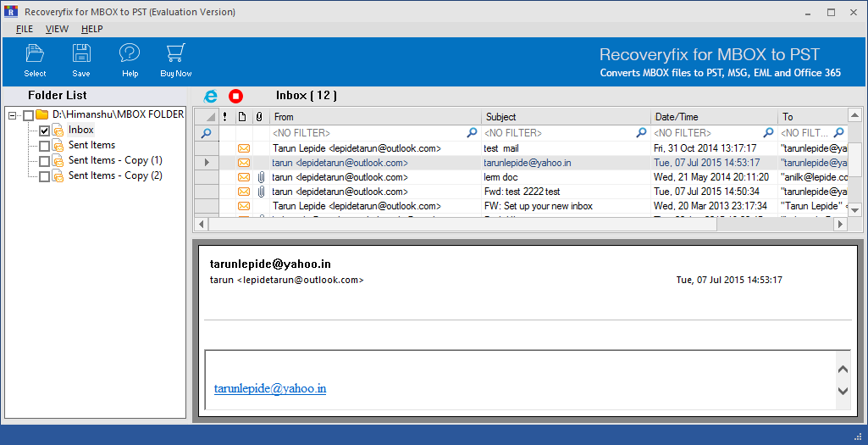
Task: Click the envelope icon of FW: Set up your new inbox
Action: point(244,206)
